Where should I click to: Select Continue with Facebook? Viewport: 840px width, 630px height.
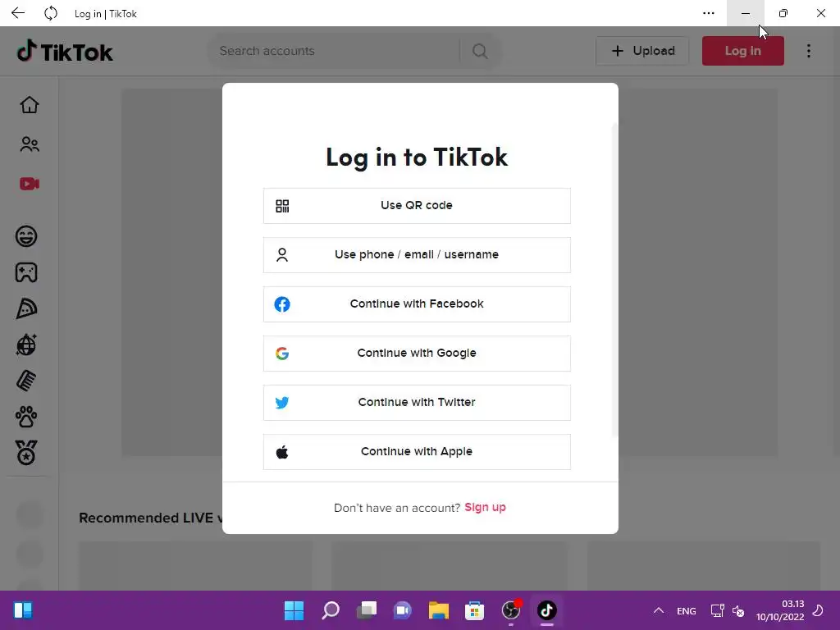tap(417, 304)
